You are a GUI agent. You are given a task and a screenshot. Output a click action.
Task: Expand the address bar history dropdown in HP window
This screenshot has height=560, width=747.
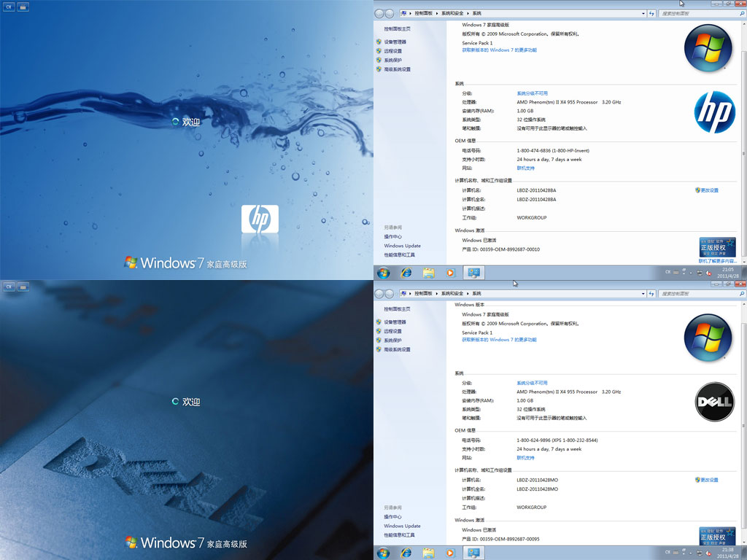coord(643,14)
